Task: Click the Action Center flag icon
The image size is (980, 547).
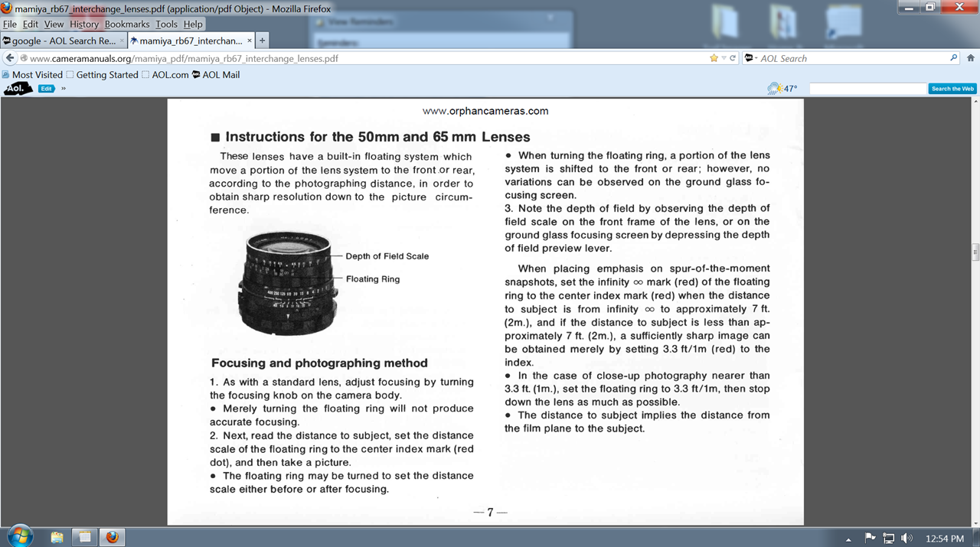Action: click(x=870, y=538)
